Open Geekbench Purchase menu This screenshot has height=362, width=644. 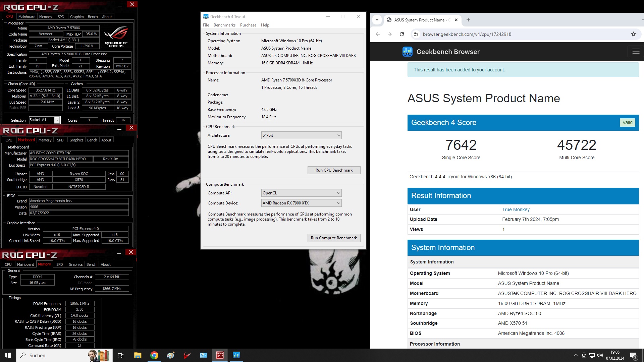[x=248, y=25]
